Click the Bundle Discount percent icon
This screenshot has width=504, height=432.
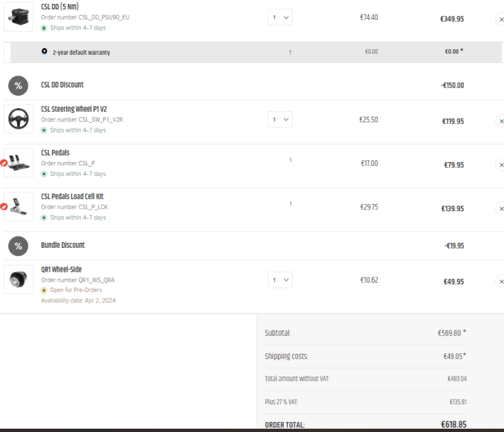18,246
